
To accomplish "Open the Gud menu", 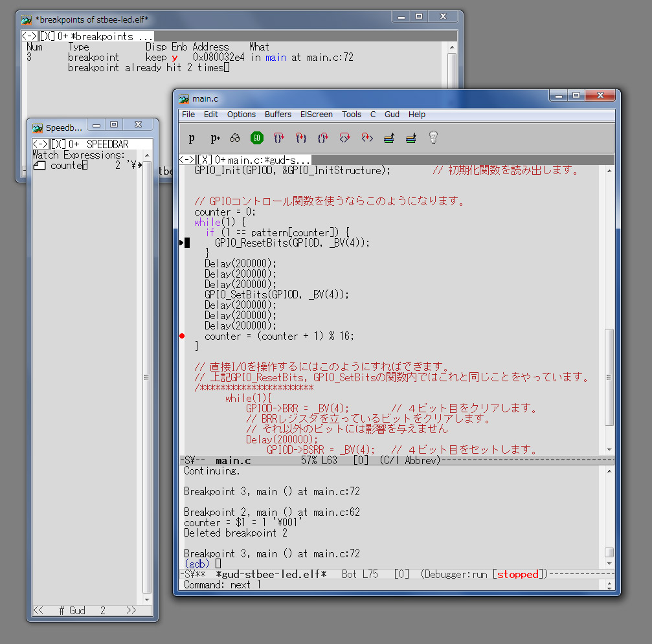I will pyautogui.click(x=392, y=115).
